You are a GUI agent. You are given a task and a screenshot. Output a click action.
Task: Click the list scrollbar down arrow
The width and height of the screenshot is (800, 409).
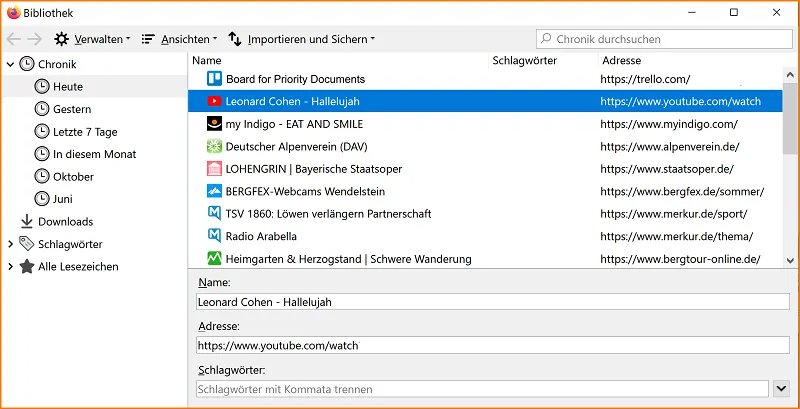[x=790, y=260]
